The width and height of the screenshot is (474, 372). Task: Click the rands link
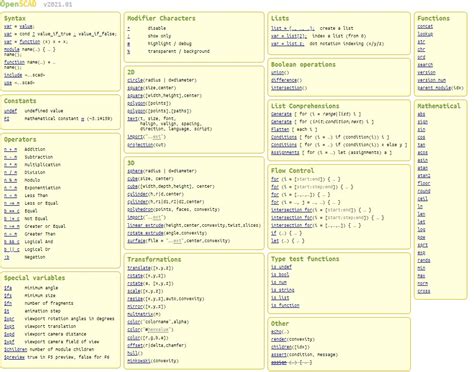coord(424,260)
